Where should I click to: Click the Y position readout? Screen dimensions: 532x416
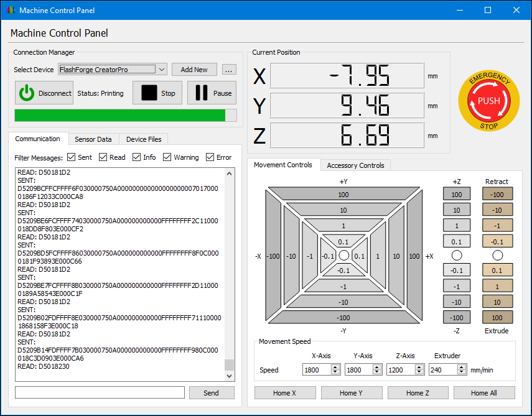pyautogui.click(x=347, y=105)
